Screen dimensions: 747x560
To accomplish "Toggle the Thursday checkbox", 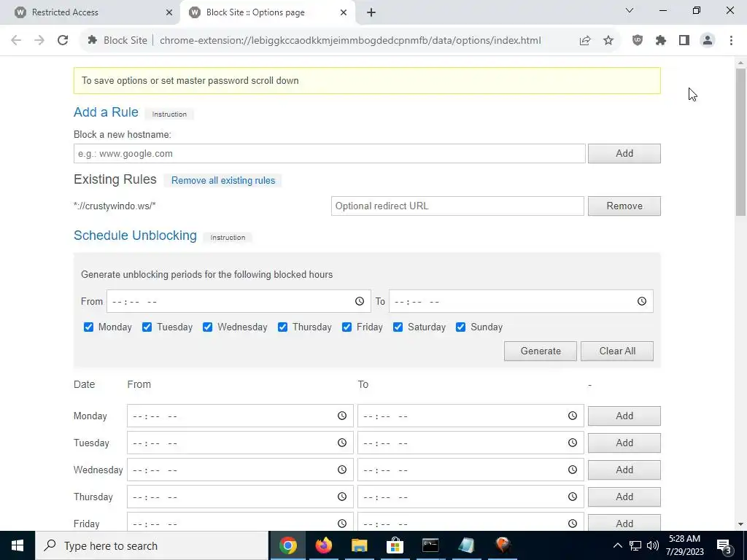I will tap(282, 327).
